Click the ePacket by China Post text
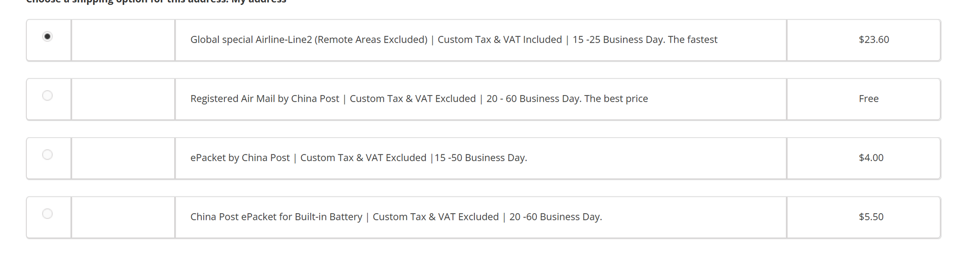This screenshot has width=980, height=261. click(240, 158)
